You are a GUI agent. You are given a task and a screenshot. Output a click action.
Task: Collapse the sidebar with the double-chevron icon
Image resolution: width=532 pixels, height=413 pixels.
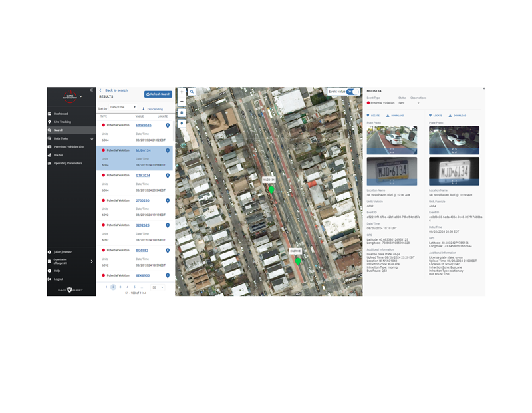pyautogui.click(x=91, y=90)
